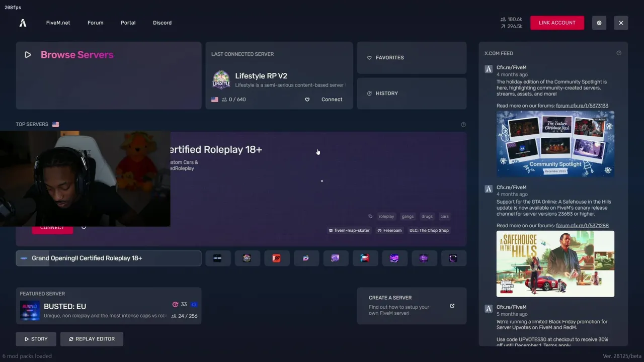
Task: Click the 0 / 640 player count
Action: (x=234, y=100)
